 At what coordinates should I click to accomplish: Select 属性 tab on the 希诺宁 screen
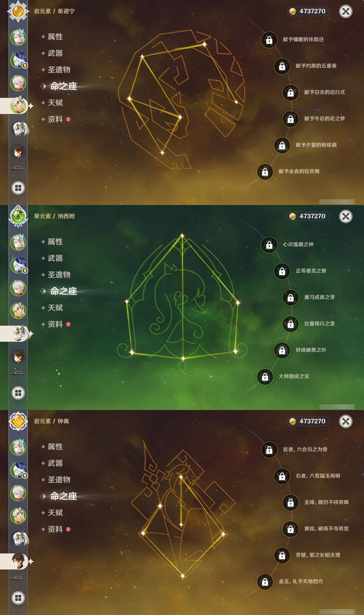click(55, 37)
